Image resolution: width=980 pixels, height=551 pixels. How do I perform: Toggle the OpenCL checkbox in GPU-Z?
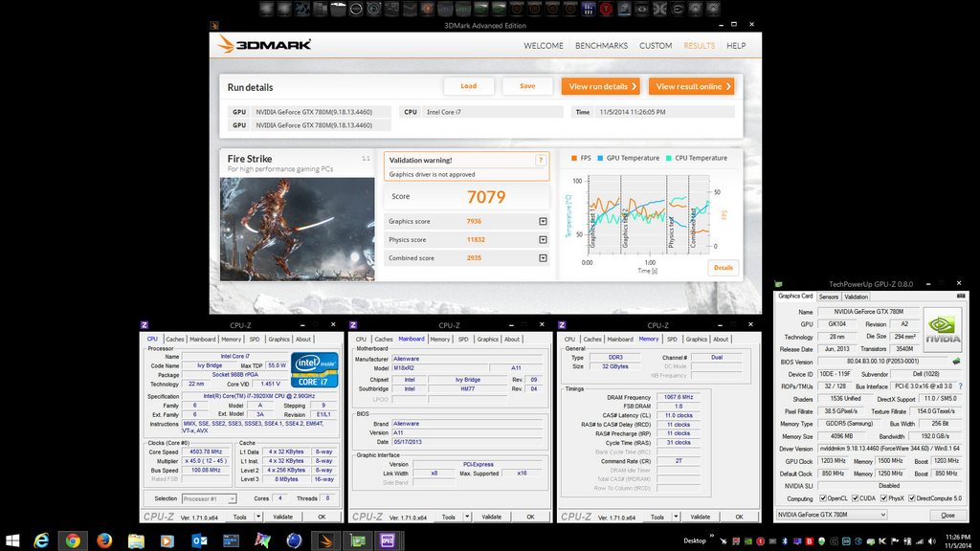click(x=822, y=498)
